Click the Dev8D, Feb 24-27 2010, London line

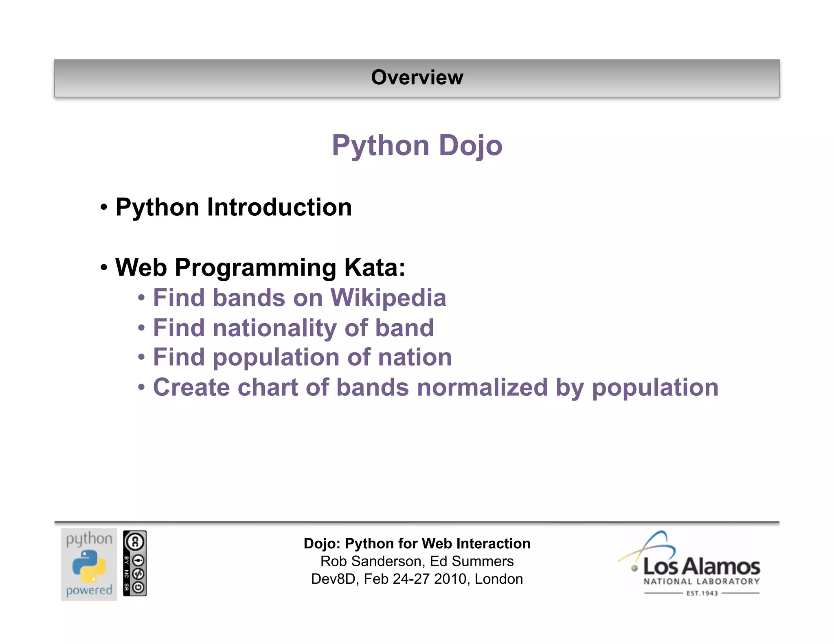(x=417, y=579)
